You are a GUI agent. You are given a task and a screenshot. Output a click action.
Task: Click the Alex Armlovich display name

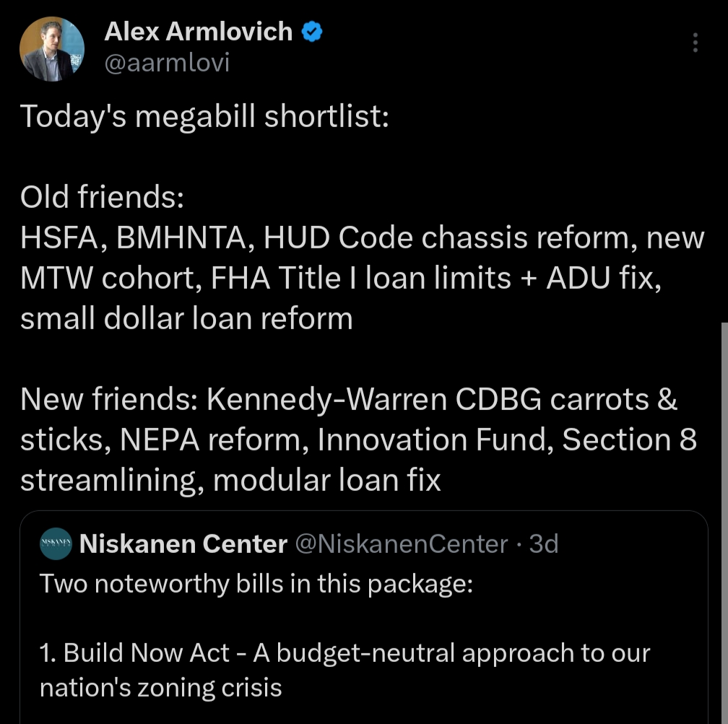[x=198, y=32]
